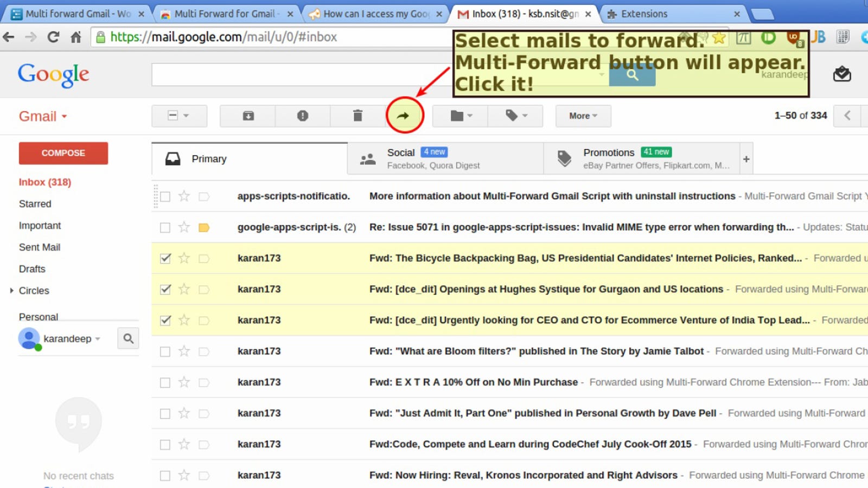Uncheck the Hughes Systique openings email

click(x=165, y=290)
